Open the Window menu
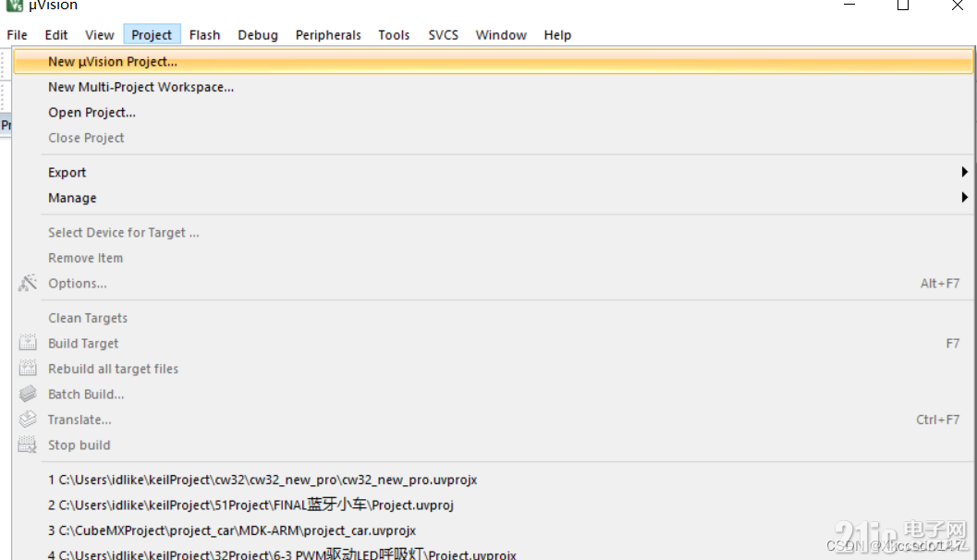Image resolution: width=977 pixels, height=560 pixels. (501, 35)
